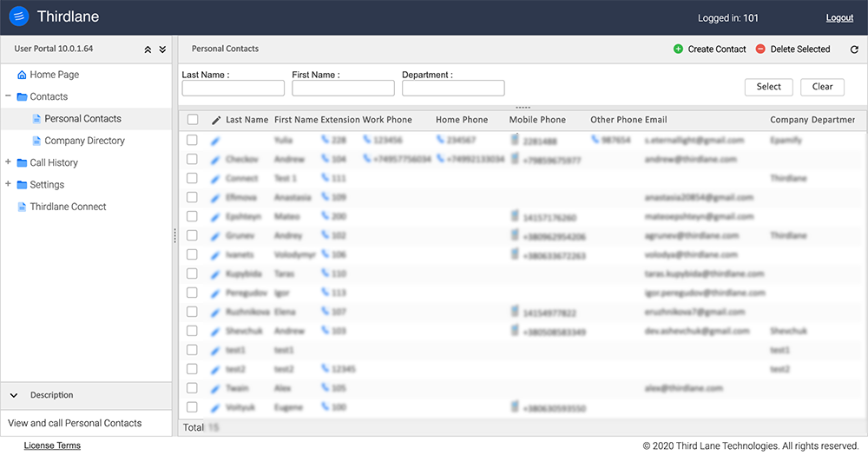Screen dimensions: 868x455
Task: Click the Home Page house icon
Action: (x=23, y=75)
